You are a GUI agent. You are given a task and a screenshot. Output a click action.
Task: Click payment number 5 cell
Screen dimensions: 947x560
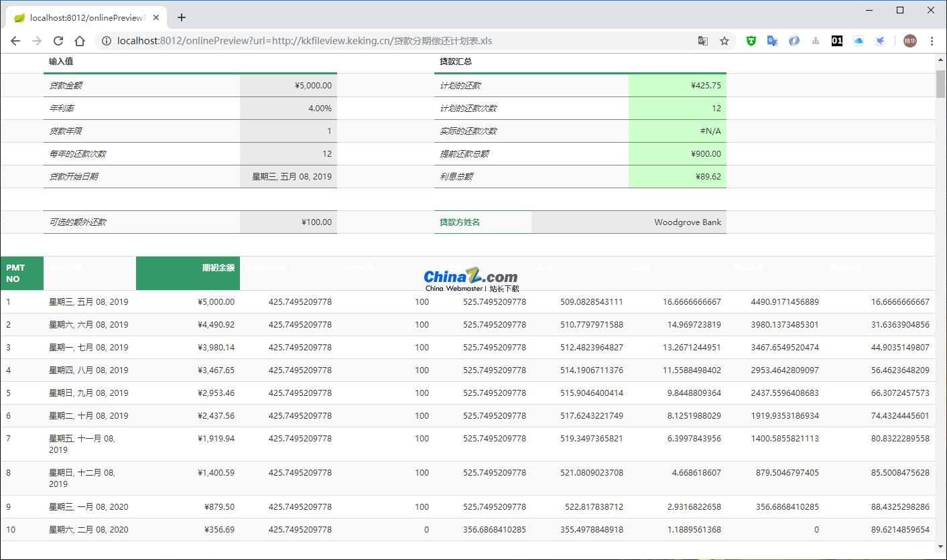point(22,393)
